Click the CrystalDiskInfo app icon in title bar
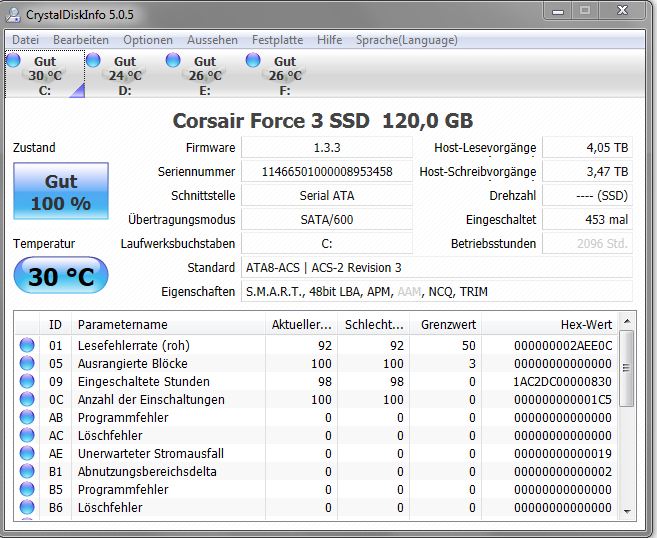The width and height of the screenshot is (657, 538). (13, 15)
